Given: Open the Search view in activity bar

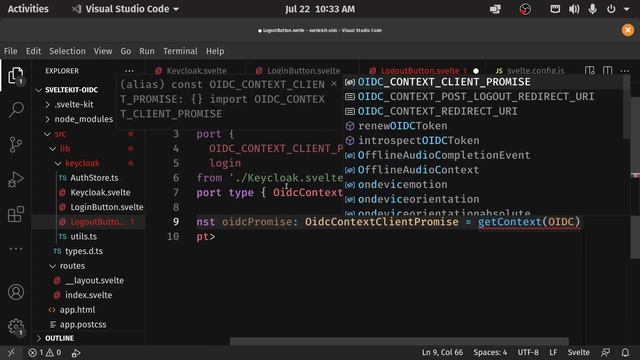Looking at the screenshot, I should [x=16, y=109].
